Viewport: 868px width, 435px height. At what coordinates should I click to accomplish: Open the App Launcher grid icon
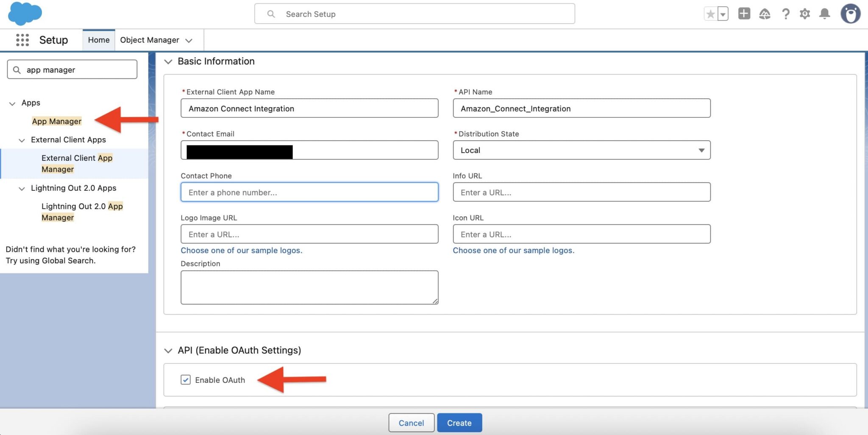click(x=22, y=40)
